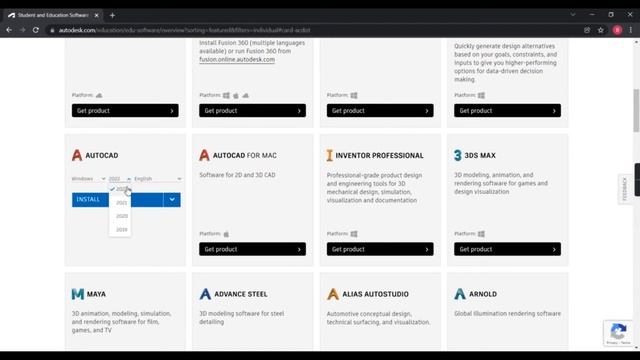Bookmark this page with star icon
This screenshot has height=360, width=640.
(x=601, y=30)
